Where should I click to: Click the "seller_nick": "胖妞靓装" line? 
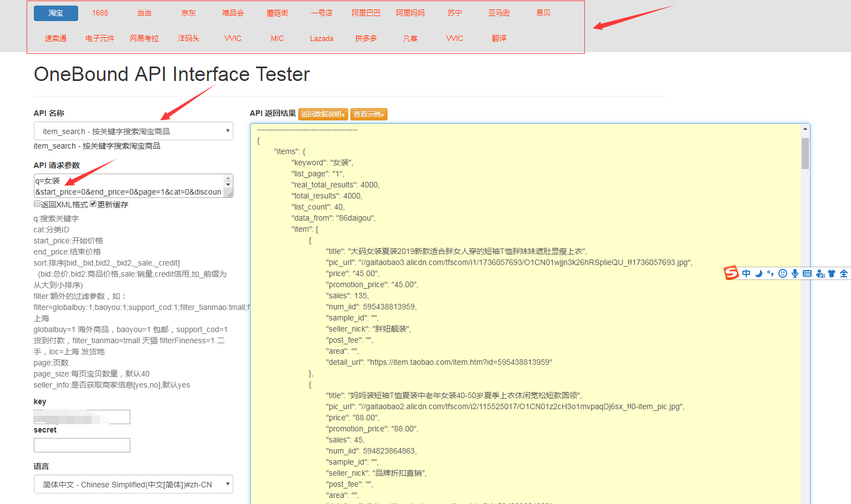[x=369, y=329]
